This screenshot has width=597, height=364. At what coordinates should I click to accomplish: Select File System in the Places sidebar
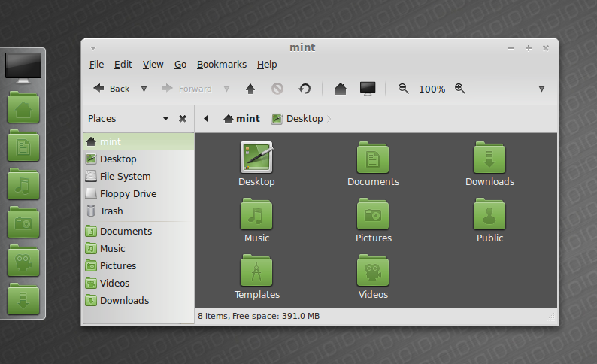point(138,176)
